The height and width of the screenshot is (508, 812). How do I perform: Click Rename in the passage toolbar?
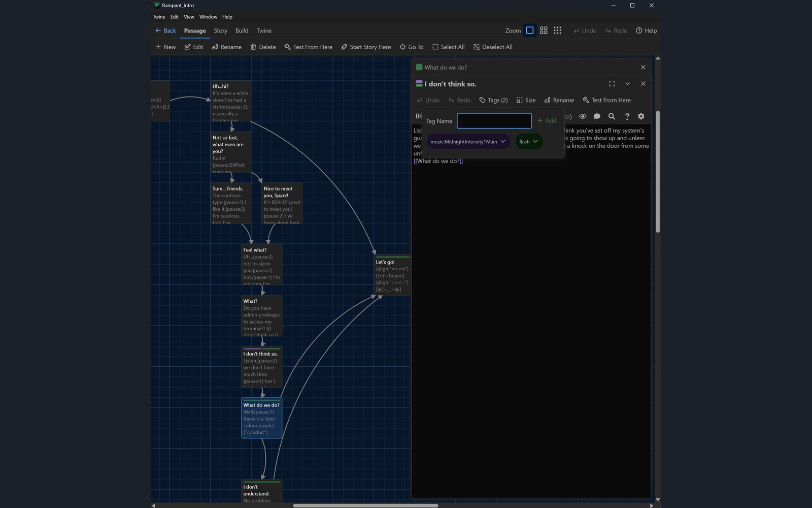coord(226,47)
